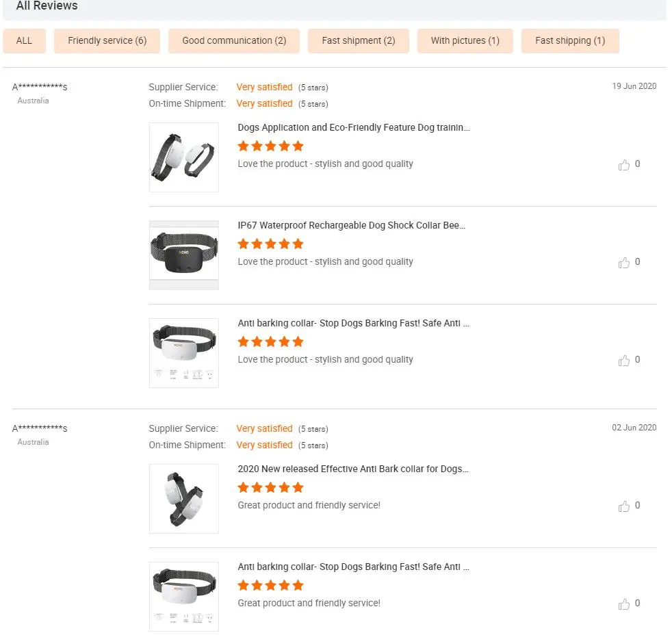Like the IP67 Waterproof collar review

(x=623, y=263)
